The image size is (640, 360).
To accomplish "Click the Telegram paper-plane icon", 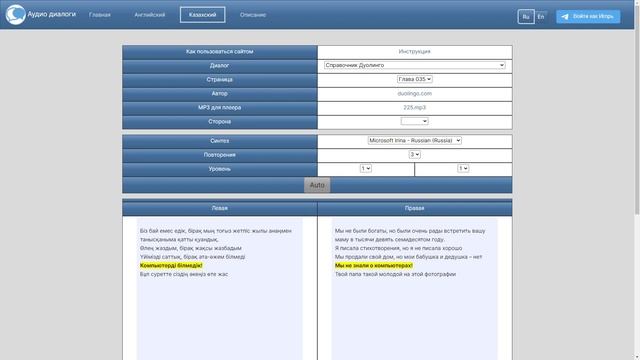I will point(565,17).
